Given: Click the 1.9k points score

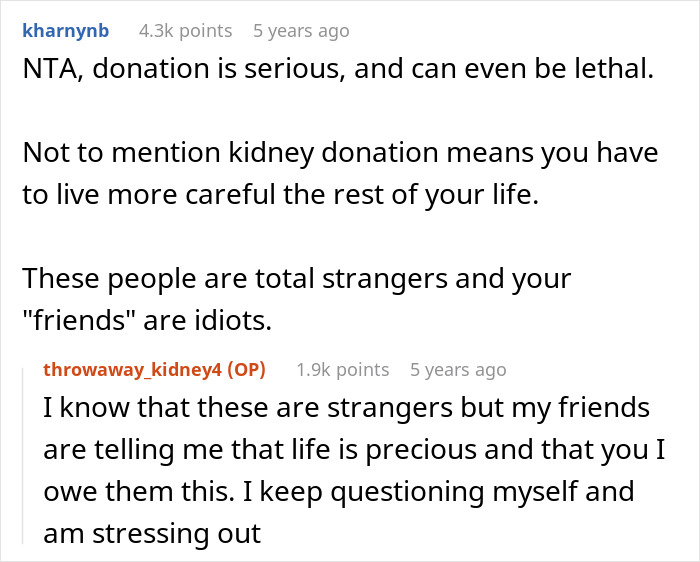Looking at the screenshot, I should click(x=342, y=370).
